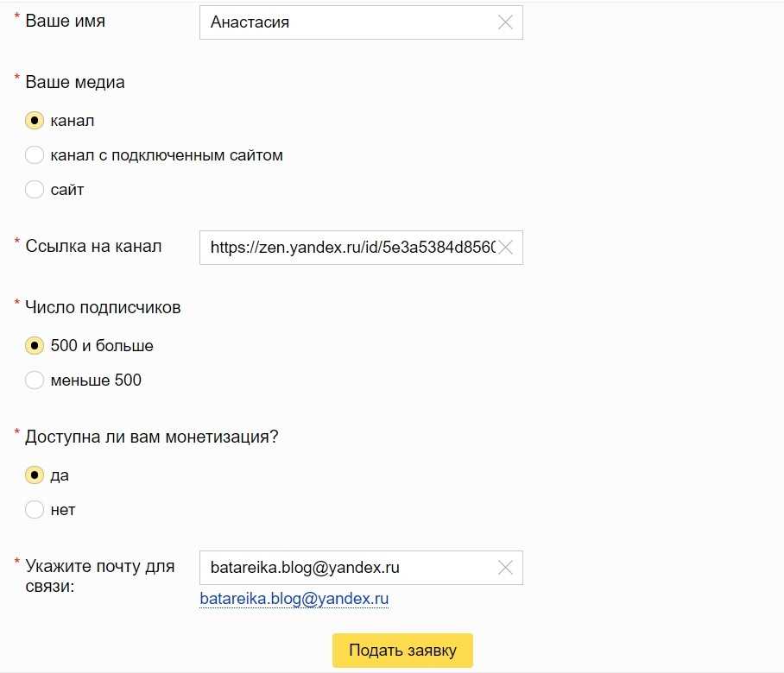Click the suggested batareika.blog@yandex.ru link below the field
Screen dimensions: 784x673
click(294, 599)
